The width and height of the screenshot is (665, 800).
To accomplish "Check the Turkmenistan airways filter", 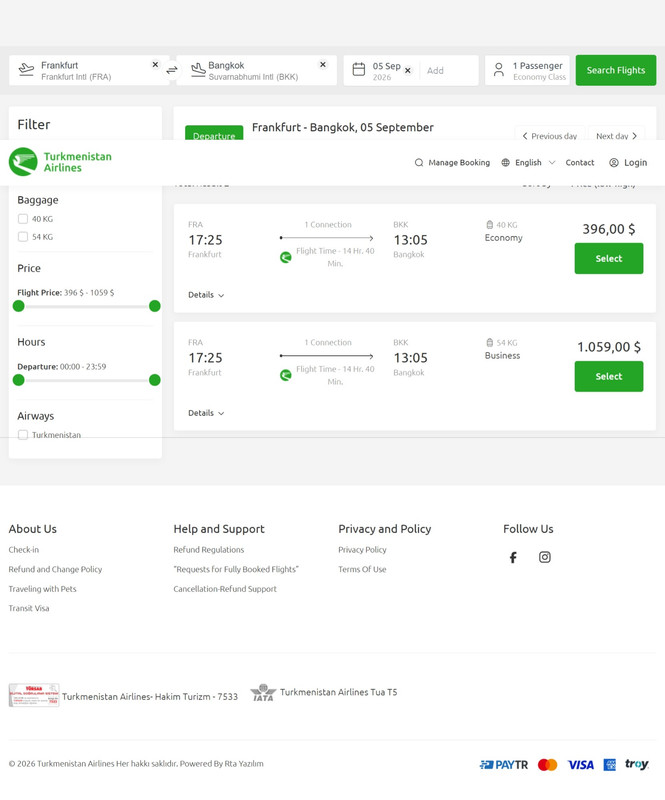I will pyautogui.click(x=23, y=435).
